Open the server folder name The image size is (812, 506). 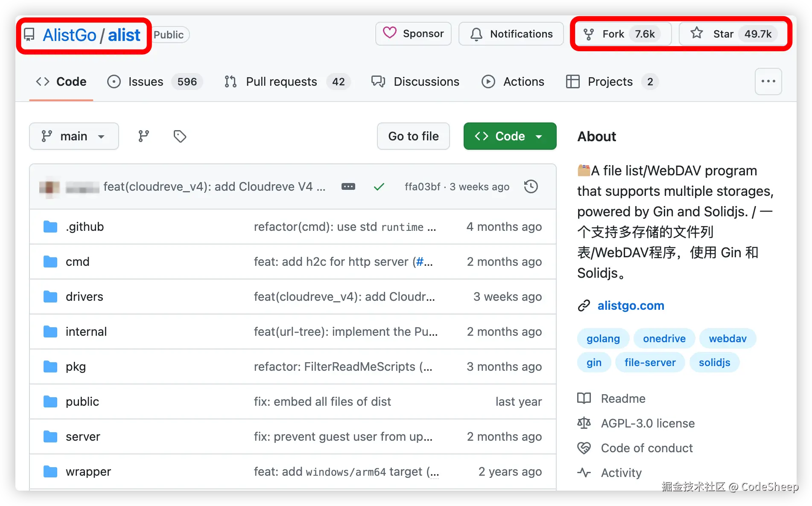pyautogui.click(x=83, y=436)
